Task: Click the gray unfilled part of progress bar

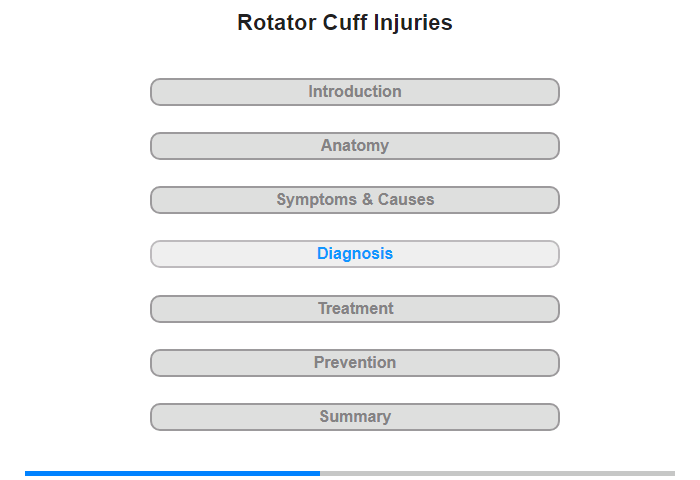Action: 497,473
